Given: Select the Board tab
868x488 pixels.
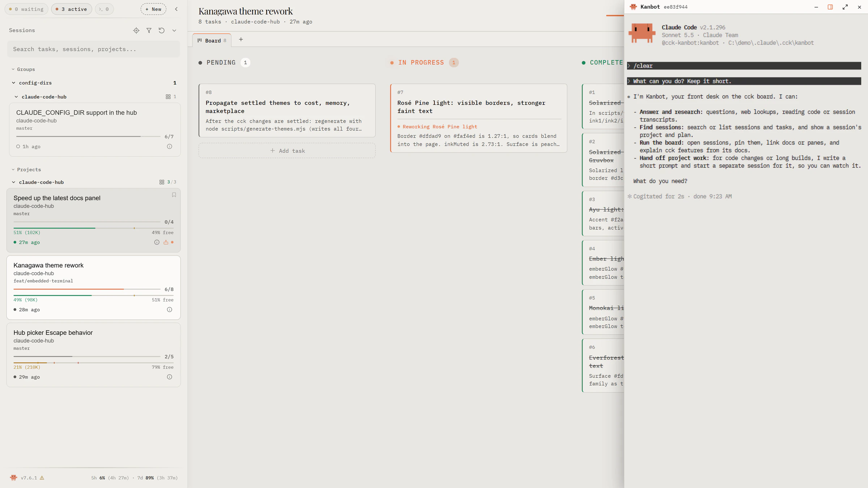Looking at the screenshot, I should point(212,40).
